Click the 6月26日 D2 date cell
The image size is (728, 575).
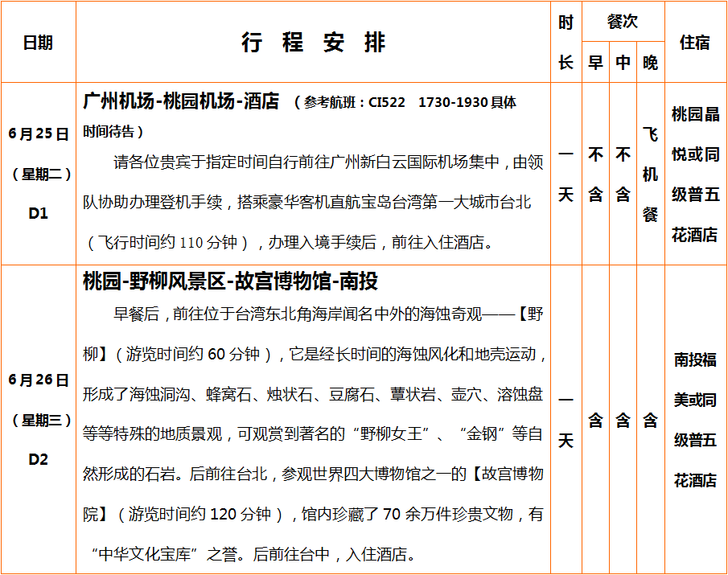[x=38, y=419]
